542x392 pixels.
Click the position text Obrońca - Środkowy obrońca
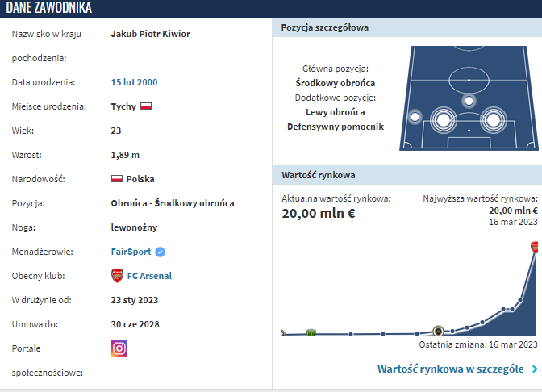click(173, 203)
